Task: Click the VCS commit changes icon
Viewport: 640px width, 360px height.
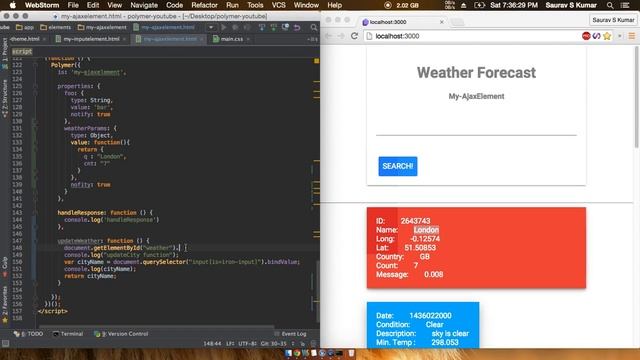Action: tap(273, 27)
